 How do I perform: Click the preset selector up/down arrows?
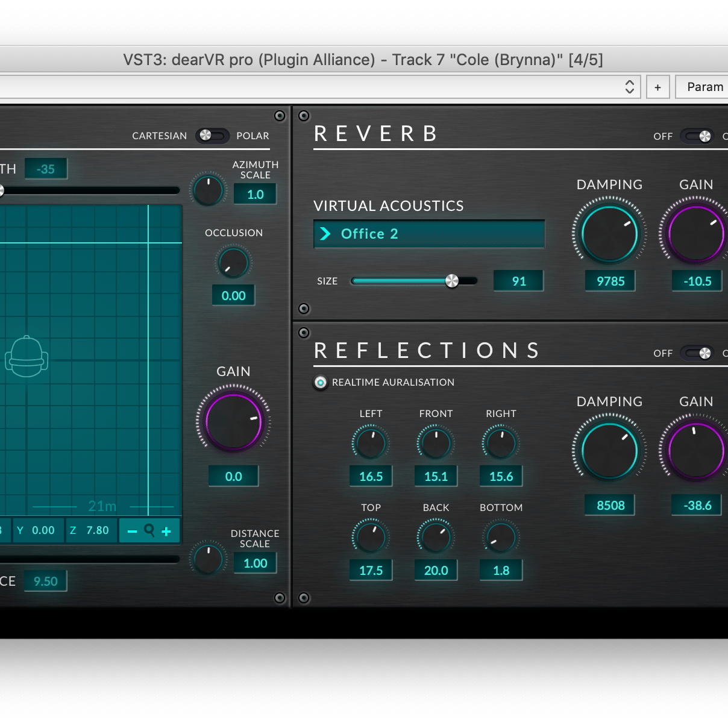point(629,87)
